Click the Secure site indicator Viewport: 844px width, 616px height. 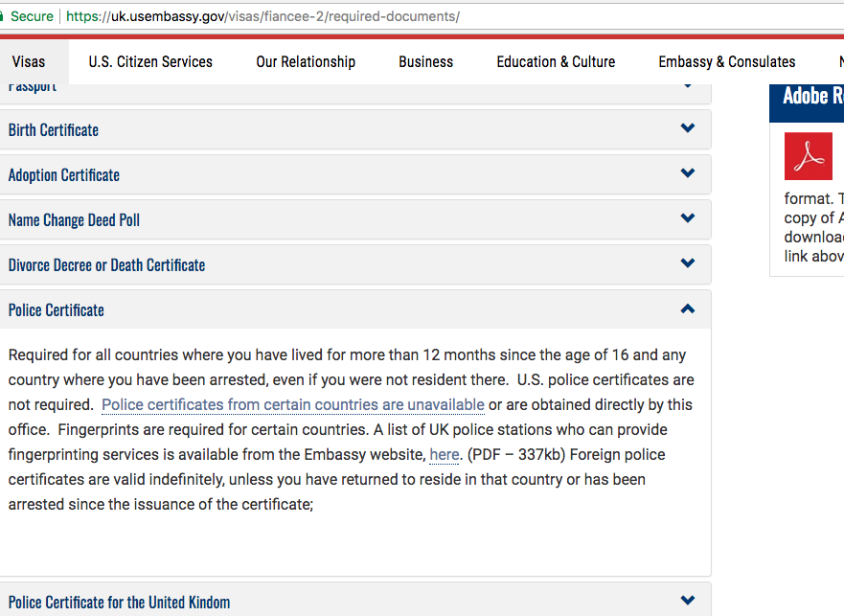(27, 16)
